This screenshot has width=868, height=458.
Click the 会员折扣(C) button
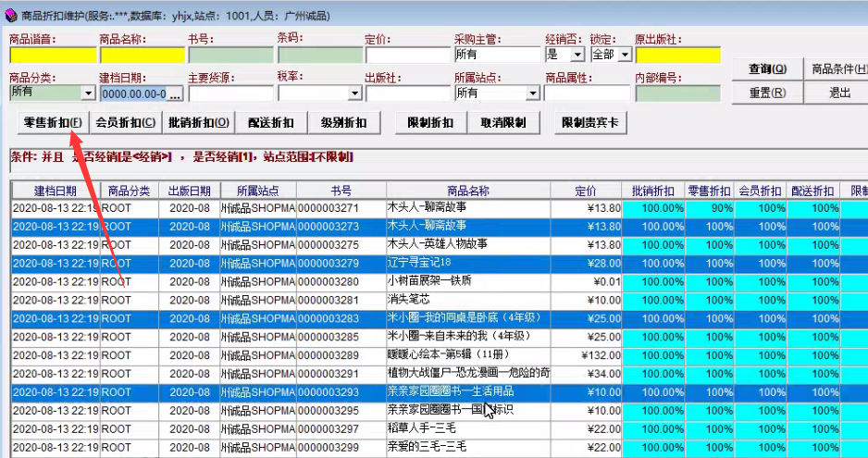pos(126,123)
